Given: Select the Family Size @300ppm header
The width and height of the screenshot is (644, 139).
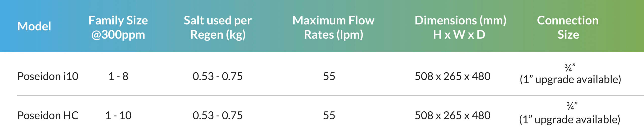Looking at the screenshot, I should point(118,27).
